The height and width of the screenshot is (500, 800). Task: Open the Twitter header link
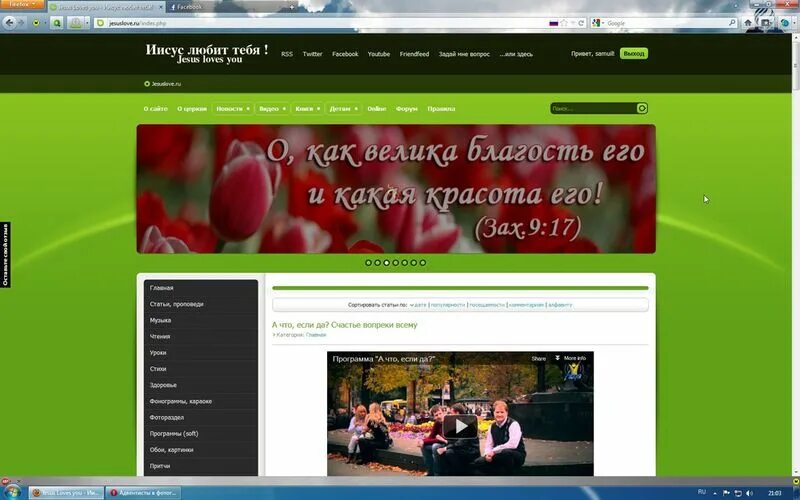click(312, 54)
